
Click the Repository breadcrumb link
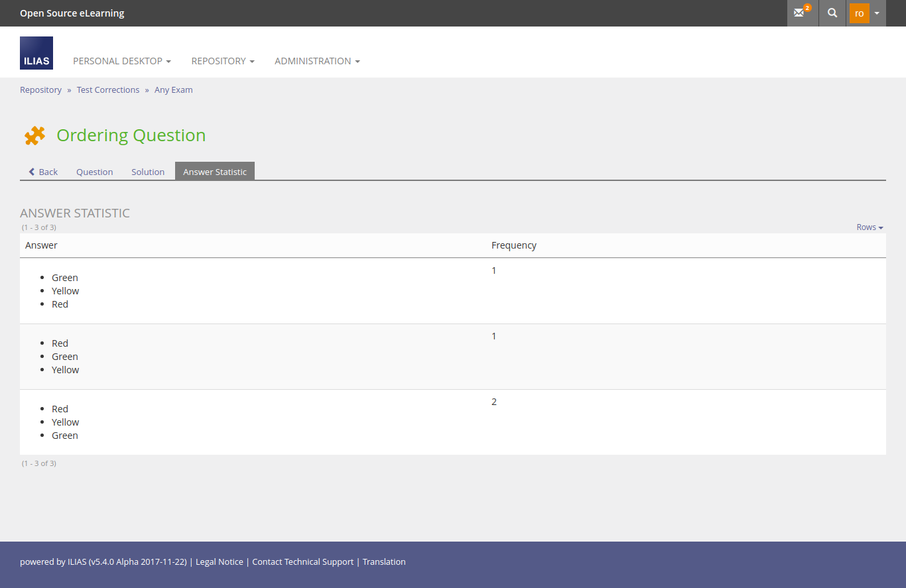coord(40,90)
